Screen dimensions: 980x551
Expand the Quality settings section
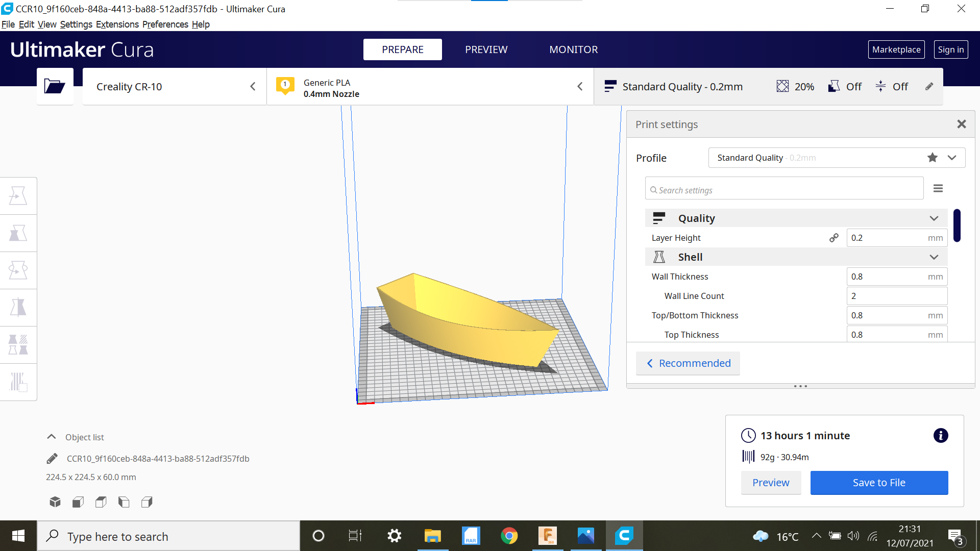click(936, 218)
